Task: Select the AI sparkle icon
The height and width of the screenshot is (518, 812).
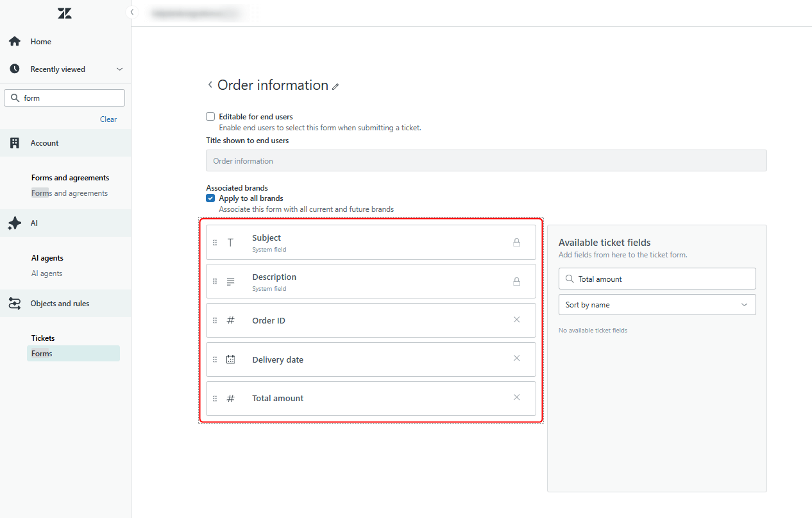Action: 14,223
